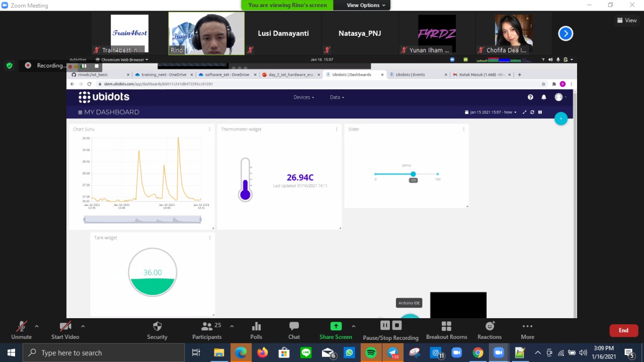
Task: Pause the recording in toolbar
Action: pos(385,325)
